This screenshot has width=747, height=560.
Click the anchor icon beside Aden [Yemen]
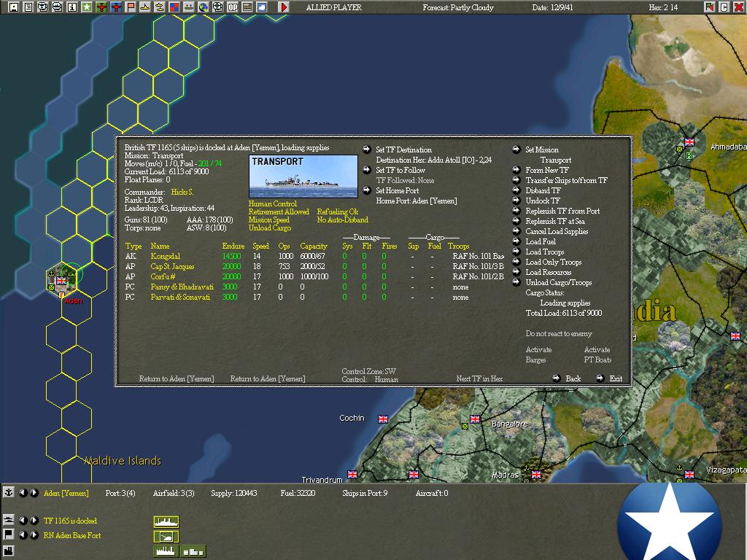coord(9,493)
